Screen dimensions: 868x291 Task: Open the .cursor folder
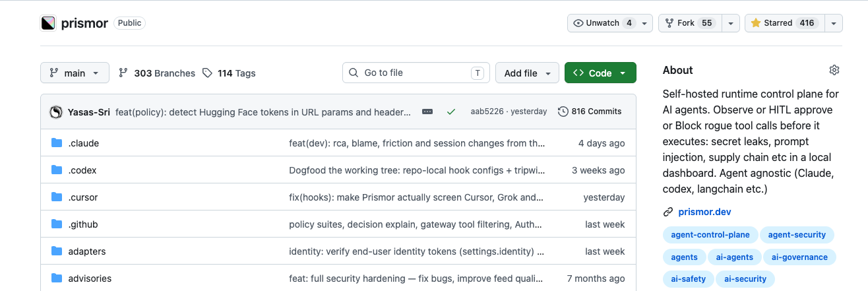click(x=83, y=197)
